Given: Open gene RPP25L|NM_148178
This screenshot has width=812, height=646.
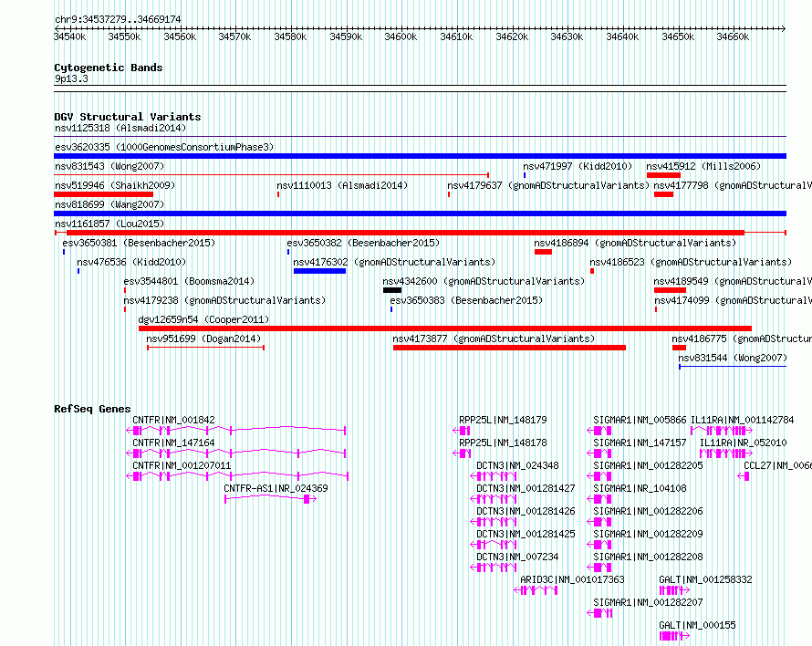Looking at the screenshot, I should [503, 443].
